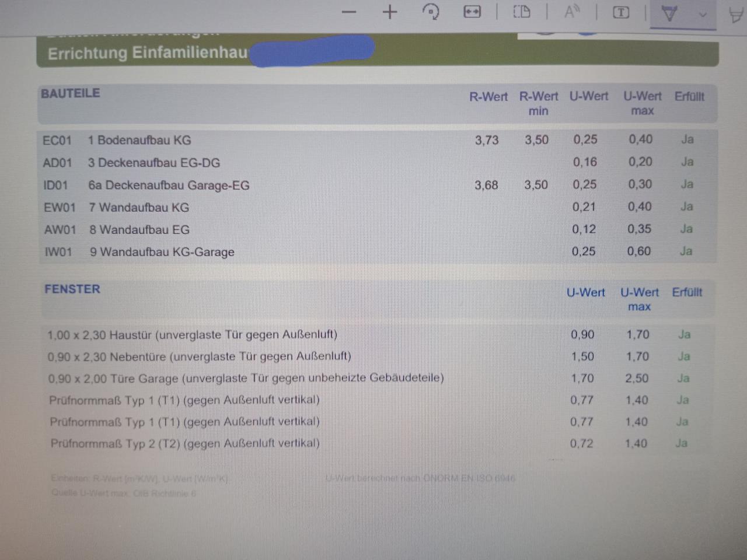
Task: Click the zoom in plus icon
Action: [x=389, y=12]
